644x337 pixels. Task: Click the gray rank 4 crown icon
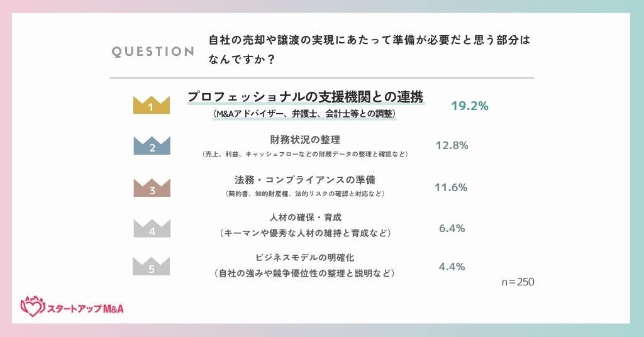pos(152,229)
